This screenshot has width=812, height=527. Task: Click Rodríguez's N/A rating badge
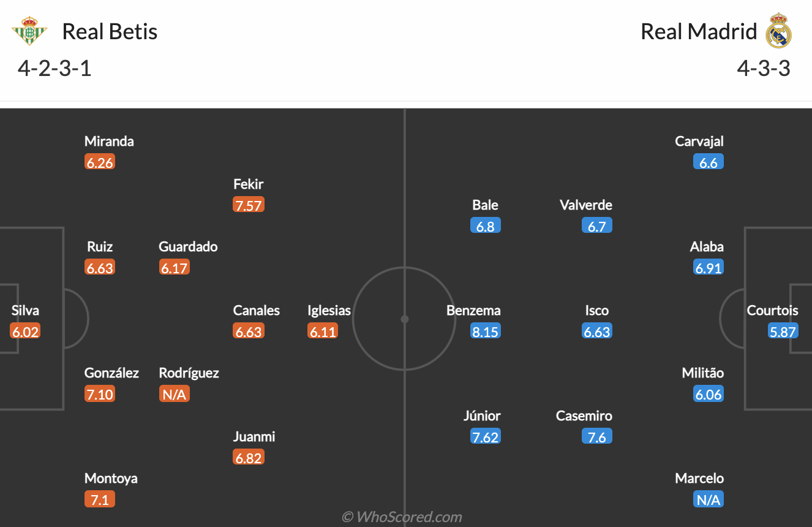[x=174, y=394]
